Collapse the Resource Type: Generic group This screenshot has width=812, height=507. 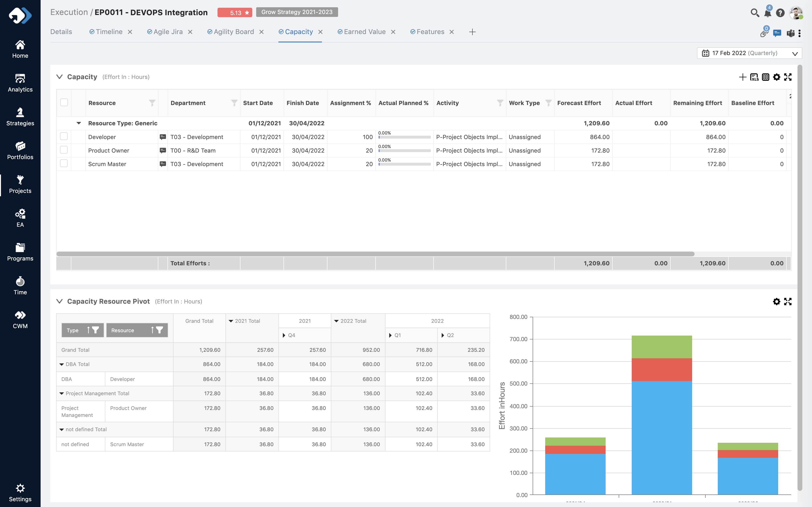point(79,123)
